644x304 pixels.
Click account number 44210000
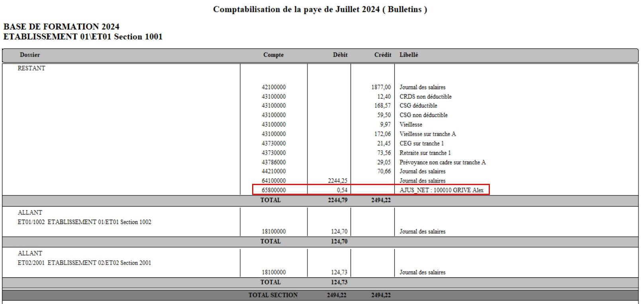[x=274, y=171]
